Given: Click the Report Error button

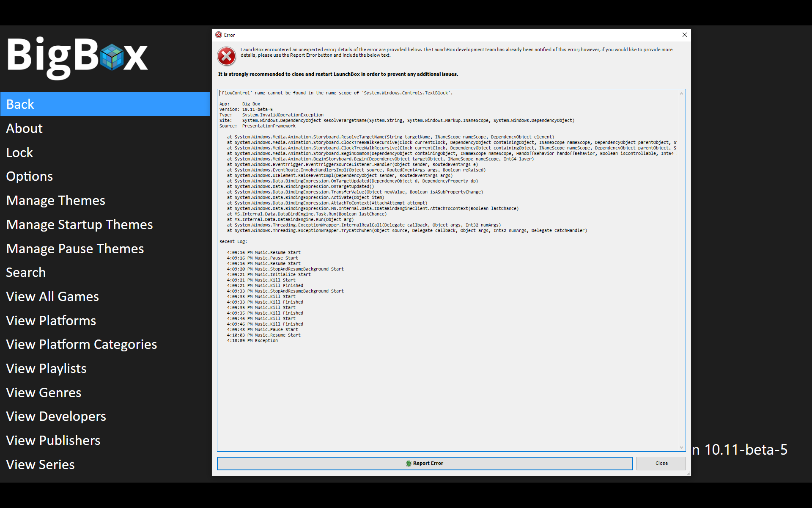Looking at the screenshot, I should pyautogui.click(x=425, y=463).
